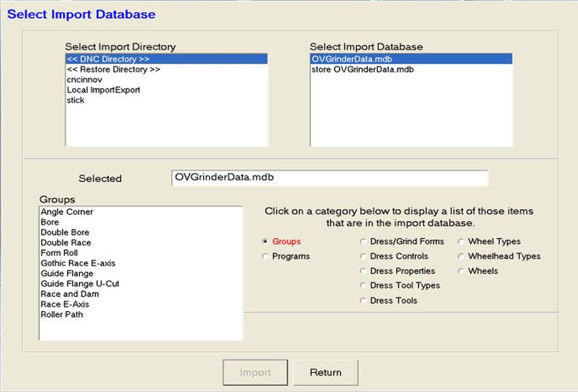578x392 pixels.
Task: Choose the Dress Controls category
Action: [x=363, y=257]
